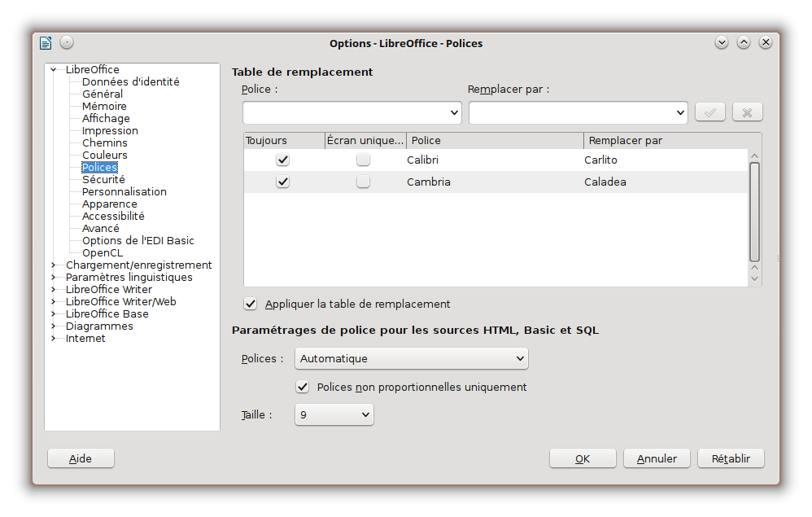This screenshot has width=812, height=517.
Task: Click scroll-down arrow at bottom of replacement table
Action: coord(754,278)
